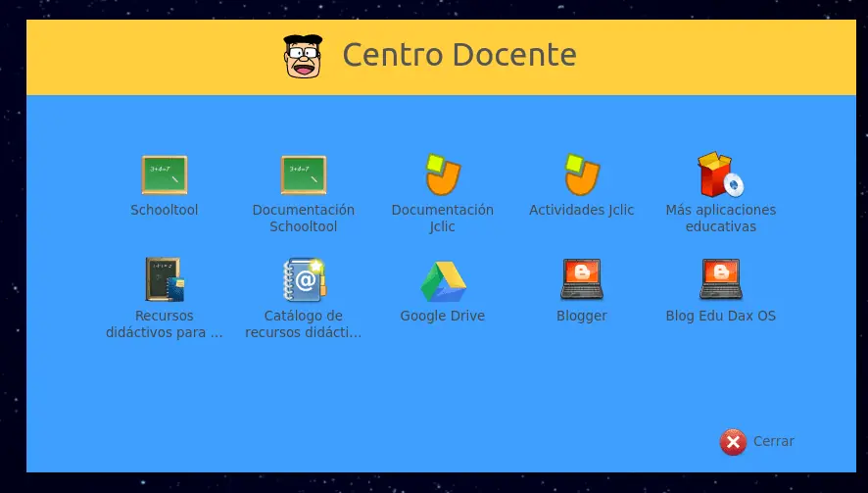Image resolution: width=868 pixels, height=493 pixels.
Task: Open the Blog Edu Dax OS laptop icon
Action: (x=721, y=279)
